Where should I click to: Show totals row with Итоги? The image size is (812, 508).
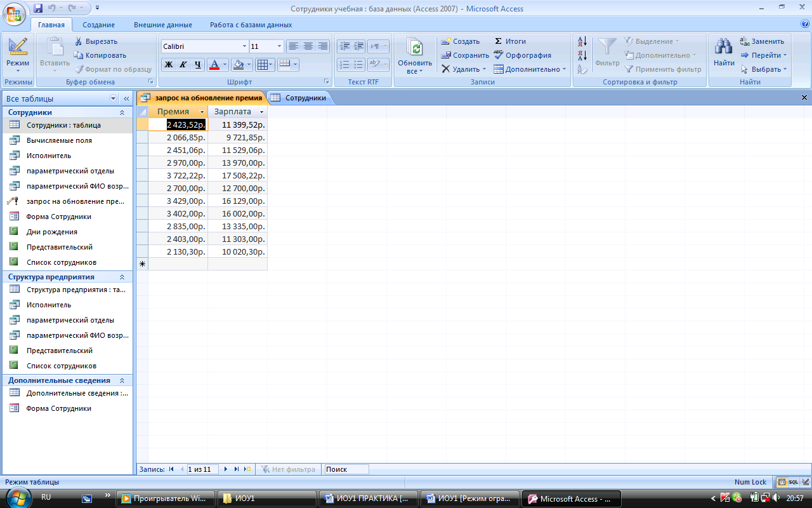point(510,41)
